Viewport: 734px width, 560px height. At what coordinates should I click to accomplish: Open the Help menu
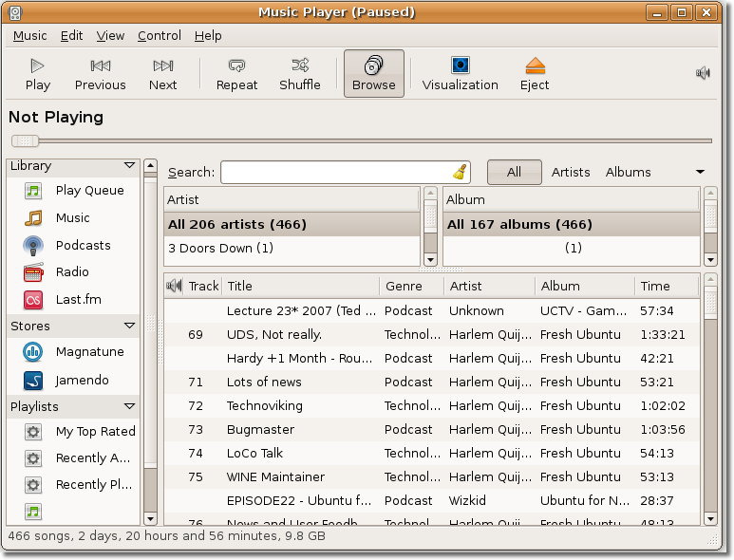(x=208, y=35)
